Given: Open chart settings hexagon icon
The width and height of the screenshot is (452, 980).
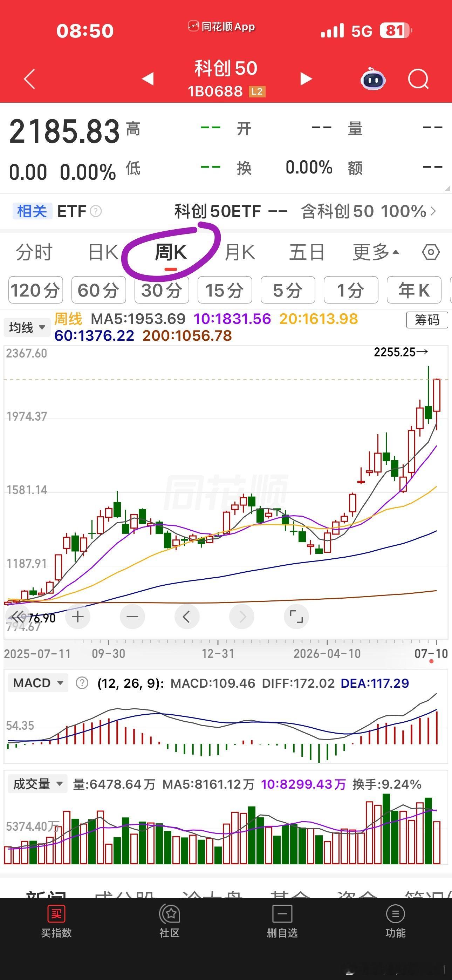Looking at the screenshot, I should click(431, 252).
